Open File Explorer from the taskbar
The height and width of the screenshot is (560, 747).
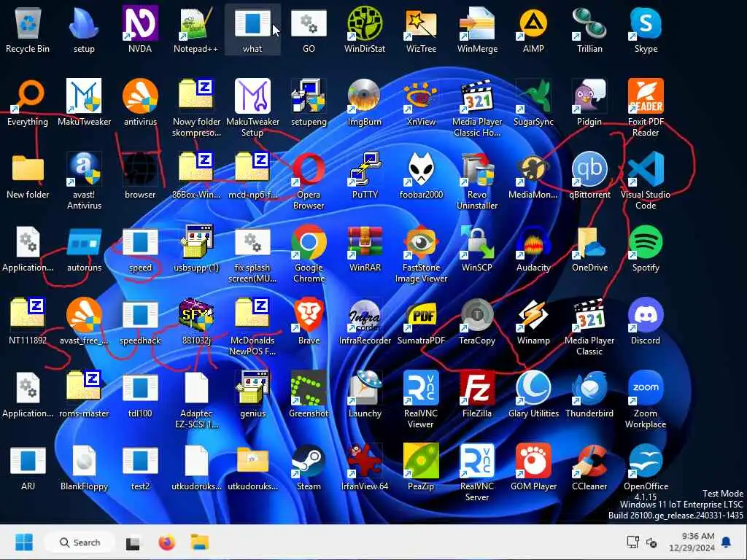(x=200, y=542)
